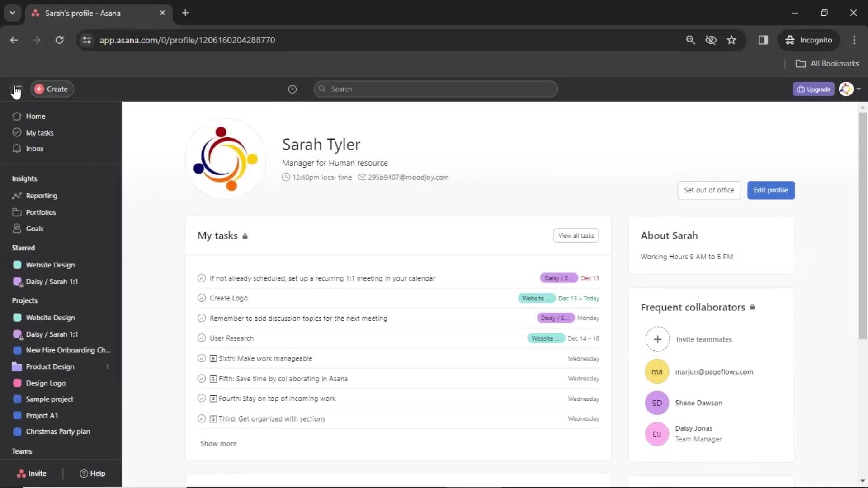Toggle completion circle for Create Logo task
Image resolution: width=868 pixels, height=488 pixels.
click(x=202, y=298)
